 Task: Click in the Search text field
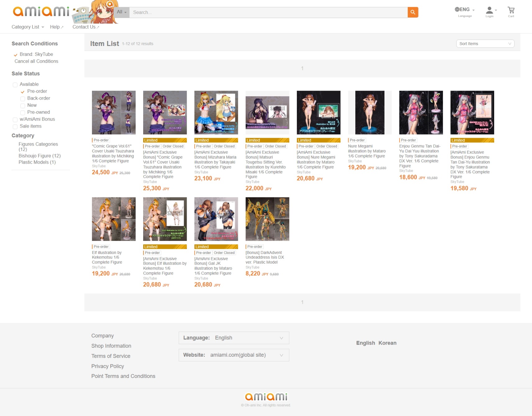click(x=269, y=12)
